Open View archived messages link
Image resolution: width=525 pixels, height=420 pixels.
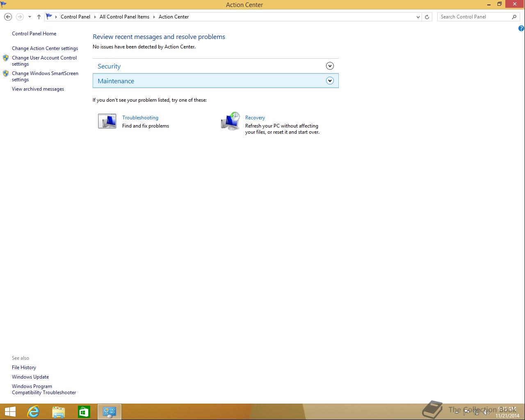[38, 89]
